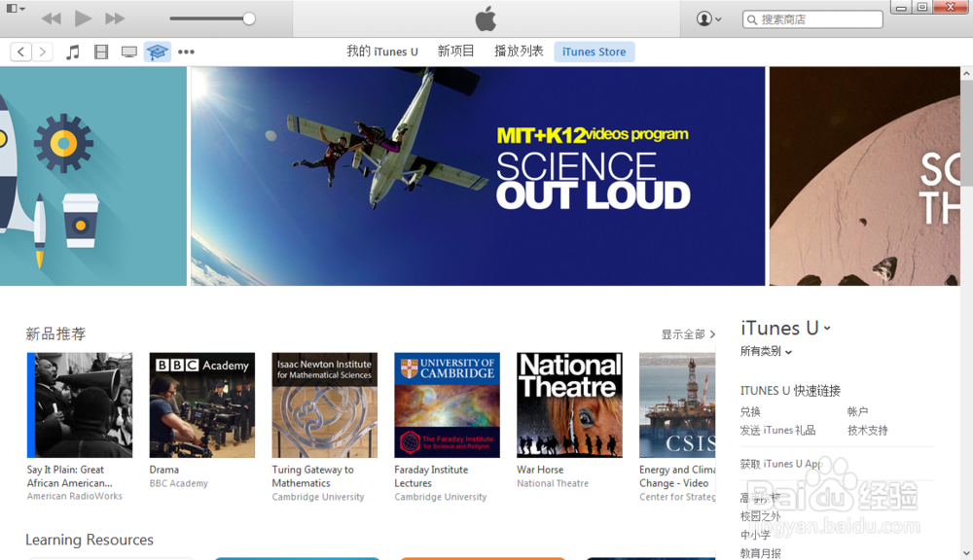Image resolution: width=973 pixels, height=560 pixels.
Task: Click the 校园之外 link
Action: pyautogui.click(x=760, y=516)
